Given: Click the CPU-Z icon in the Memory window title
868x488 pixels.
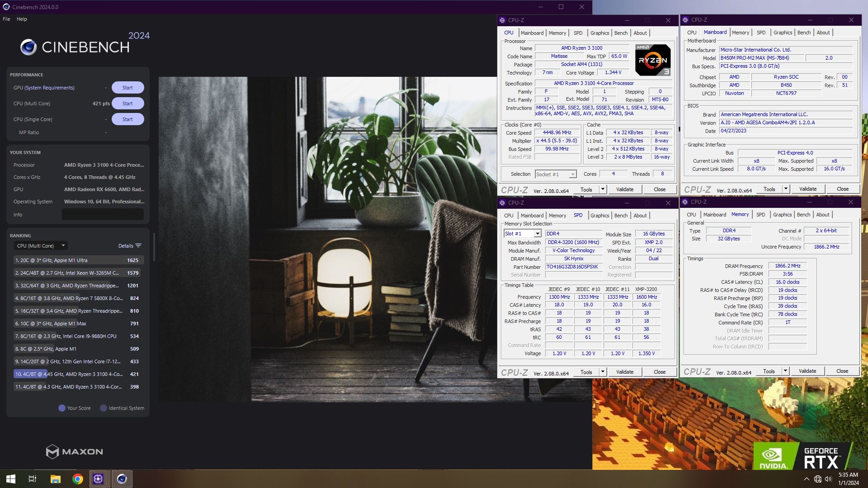Looking at the screenshot, I should [685, 202].
